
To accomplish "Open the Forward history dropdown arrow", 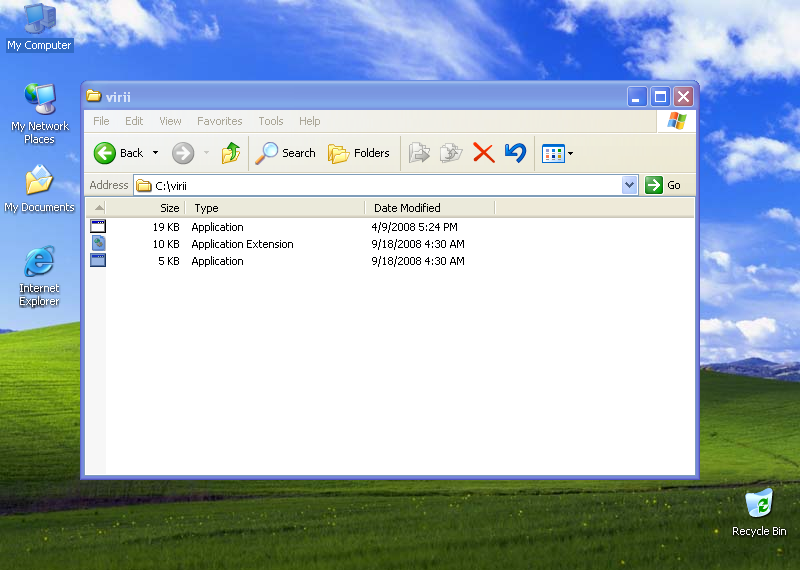I will (207, 153).
